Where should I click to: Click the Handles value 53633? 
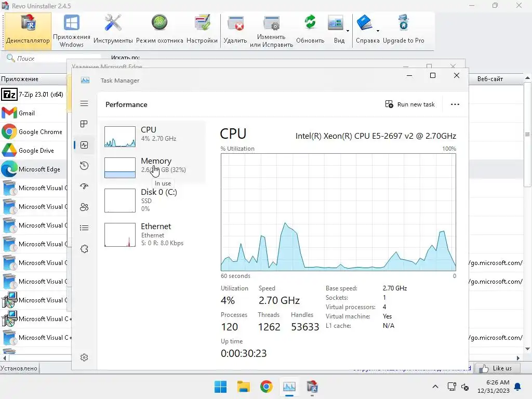click(x=305, y=327)
